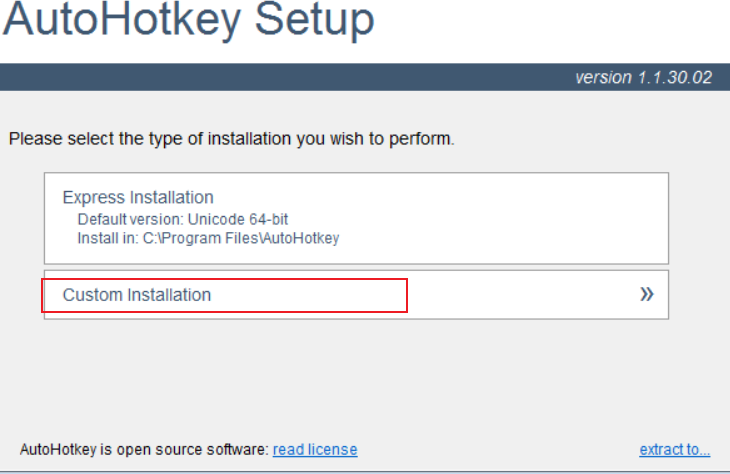Click the 'Unicode 64-bit' default version value

[x=239, y=219]
